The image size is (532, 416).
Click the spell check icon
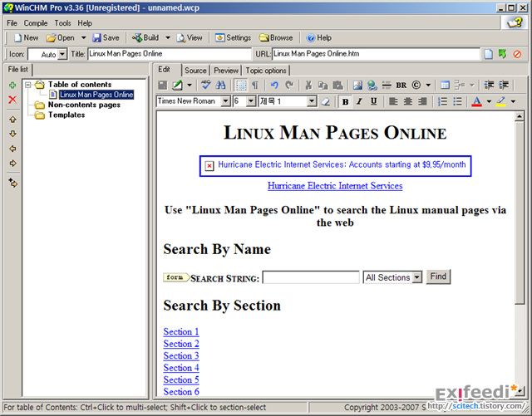[x=205, y=85]
